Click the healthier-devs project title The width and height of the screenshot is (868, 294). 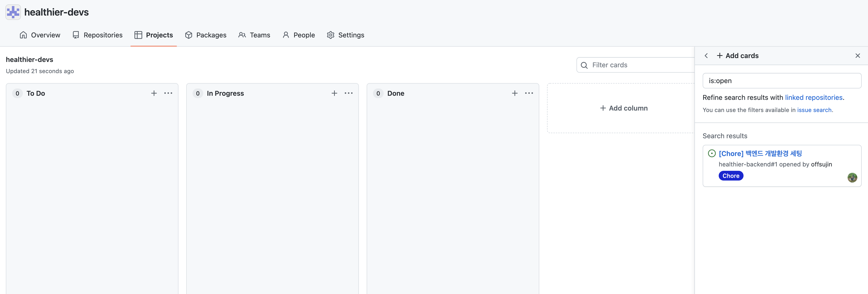pos(29,60)
